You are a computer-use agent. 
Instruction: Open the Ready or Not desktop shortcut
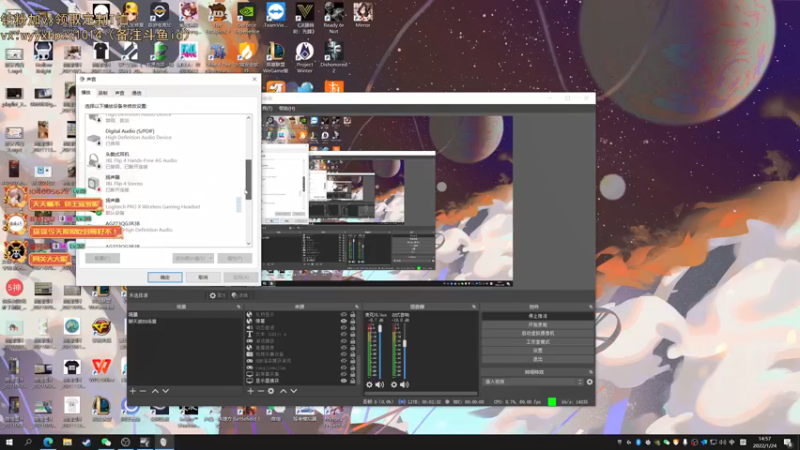pyautogui.click(x=334, y=17)
